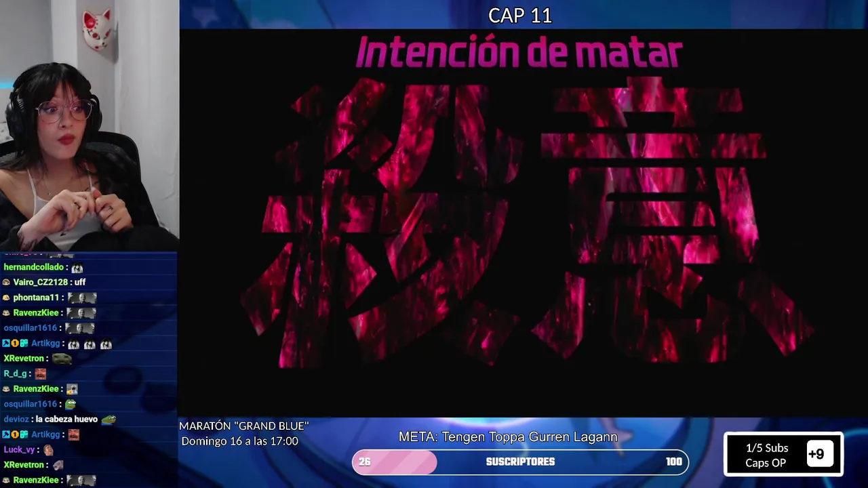This screenshot has height=488, width=868.
Task: Click phontana11's badge icon
Action: click(6, 298)
